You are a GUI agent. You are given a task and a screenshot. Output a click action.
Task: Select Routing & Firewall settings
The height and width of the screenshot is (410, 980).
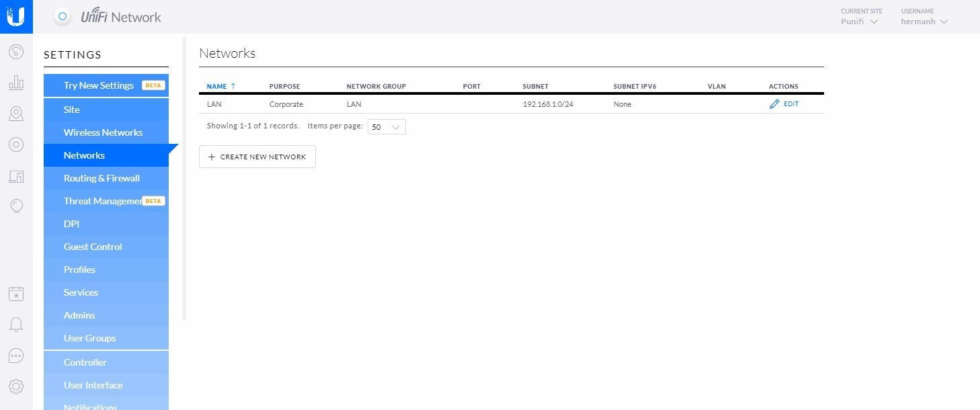pos(106,178)
